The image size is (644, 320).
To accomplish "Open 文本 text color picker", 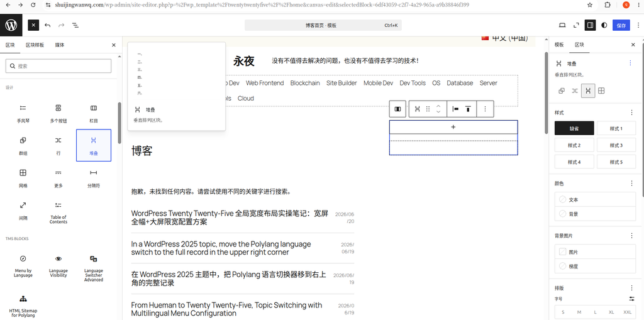I will point(595,200).
